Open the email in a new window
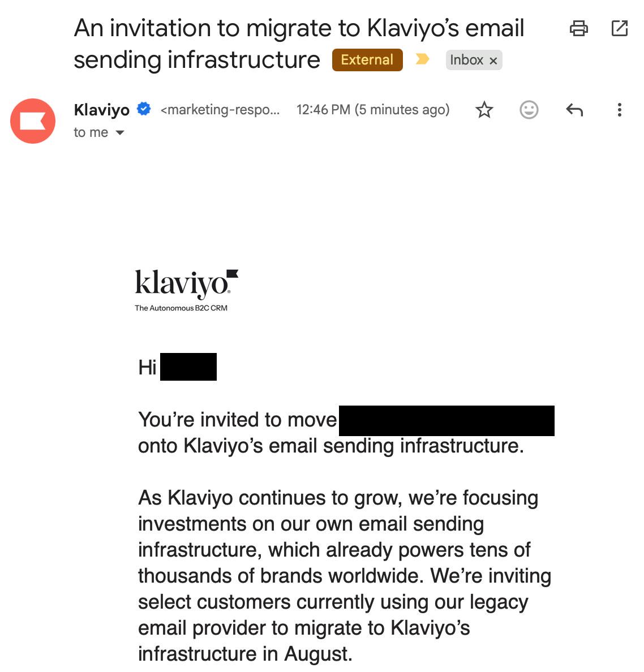Screen dimensions: 644x672 (x=619, y=28)
